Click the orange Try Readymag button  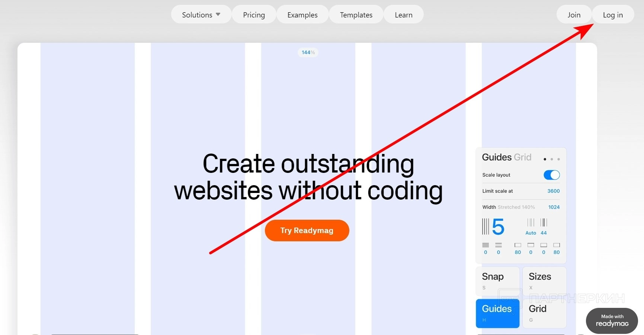pyautogui.click(x=307, y=231)
